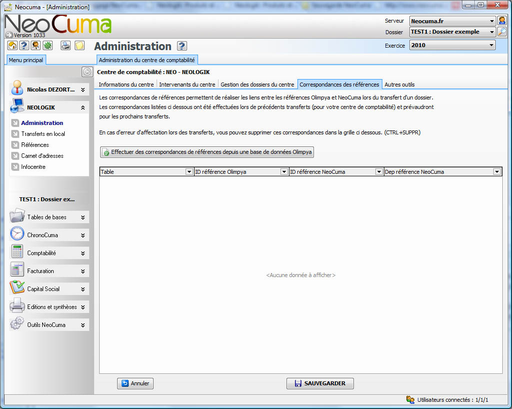Screen dimensions: 512x409
Task: Open help from the toolbar question mark
Action: pyautogui.click(x=24, y=45)
